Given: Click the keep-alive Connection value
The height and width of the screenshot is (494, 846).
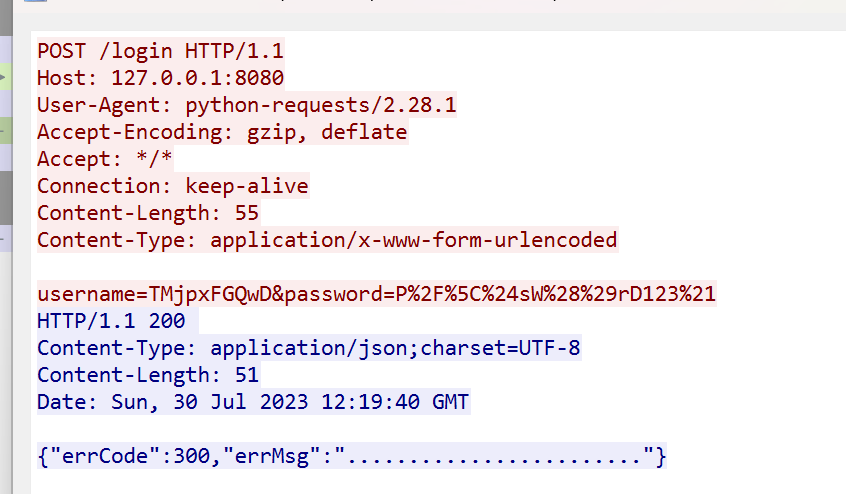Looking at the screenshot, I should (247, 185).
